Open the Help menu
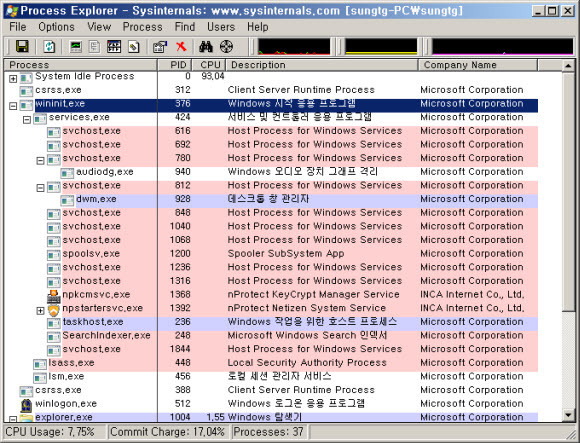 [258, 27]
